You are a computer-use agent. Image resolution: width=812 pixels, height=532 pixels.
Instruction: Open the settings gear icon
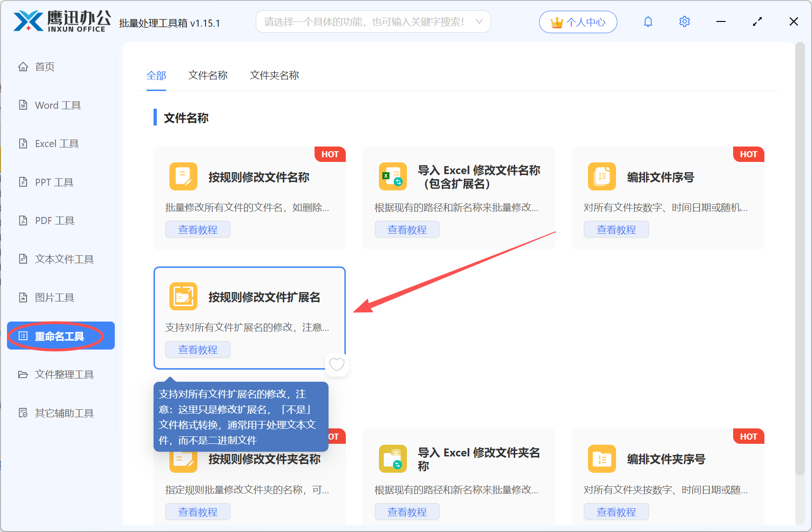685,21
